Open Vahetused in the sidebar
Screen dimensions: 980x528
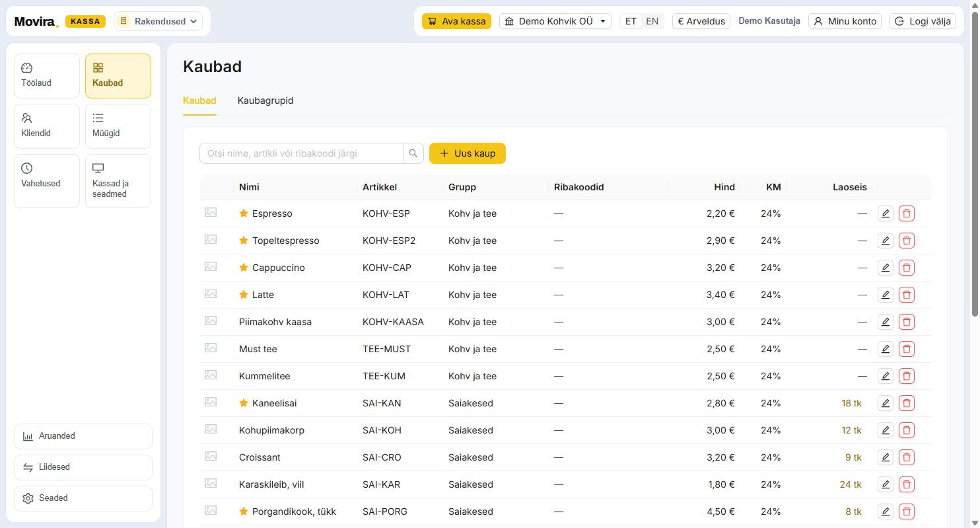(47, 181)
